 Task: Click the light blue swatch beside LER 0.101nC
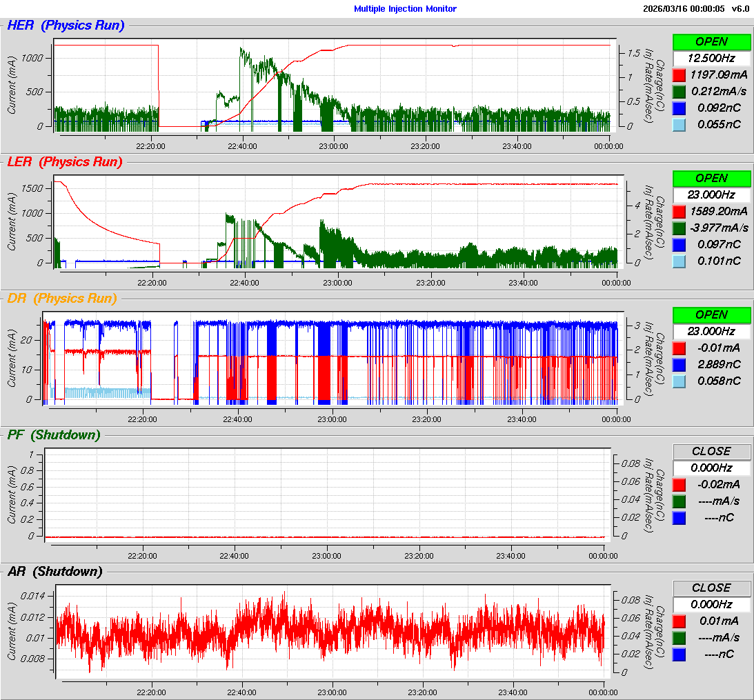(x=679, y=261)
